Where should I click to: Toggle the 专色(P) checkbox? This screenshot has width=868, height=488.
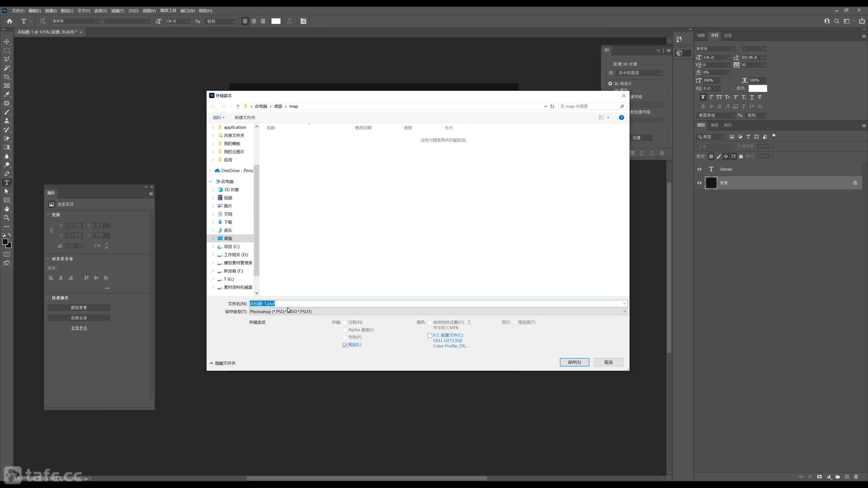point(345,338)
